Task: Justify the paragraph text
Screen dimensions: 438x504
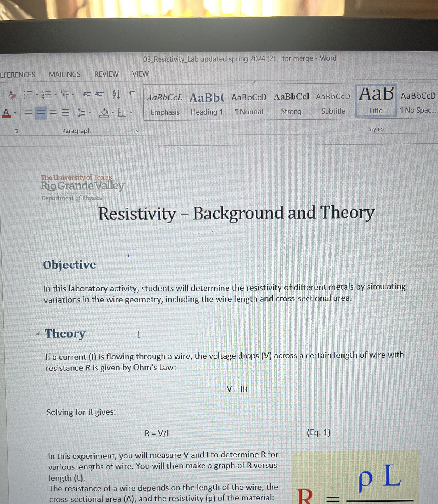Action: pyautogui.click(x=65, y=112)
